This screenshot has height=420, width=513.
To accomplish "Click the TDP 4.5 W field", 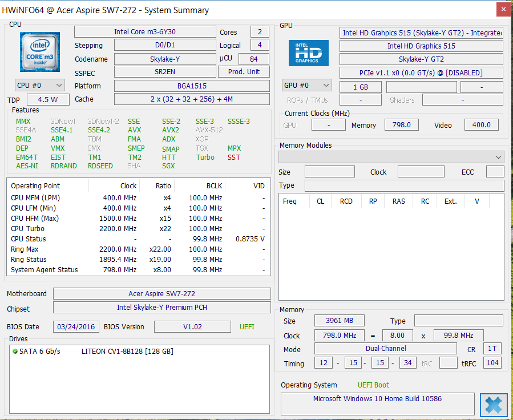I will pyautogui.click(x=47, y=99).
